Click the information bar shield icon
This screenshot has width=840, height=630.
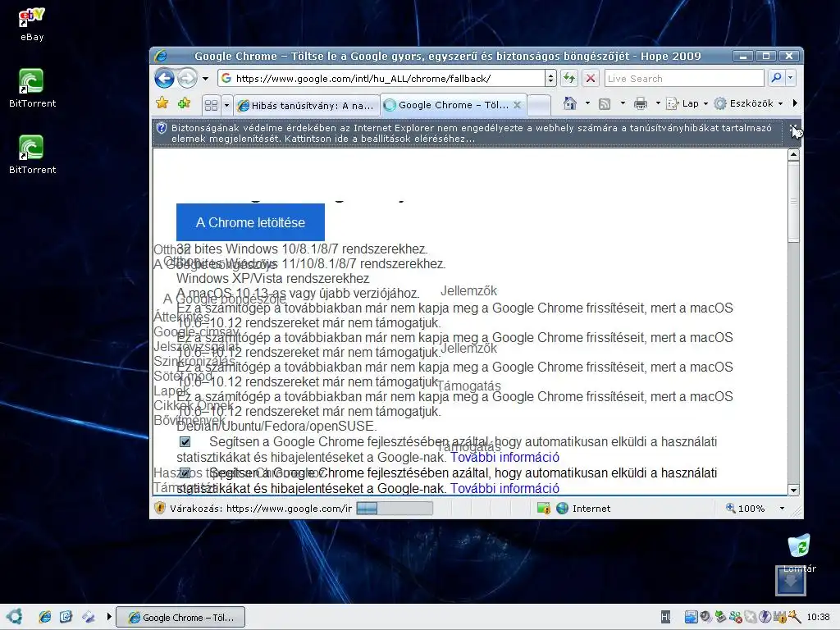[x=161, y=129]
